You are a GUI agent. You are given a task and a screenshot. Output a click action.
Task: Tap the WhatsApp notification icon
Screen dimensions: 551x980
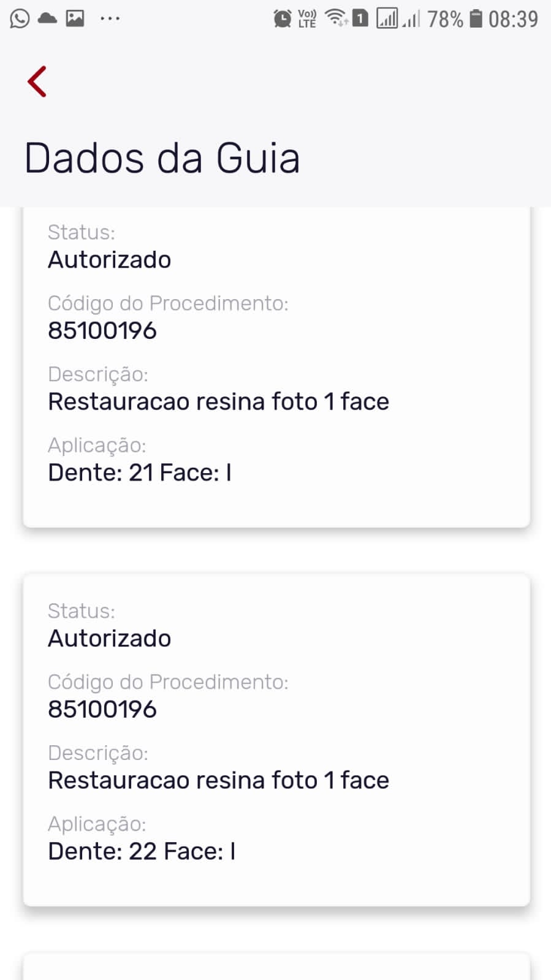[20, 18]
